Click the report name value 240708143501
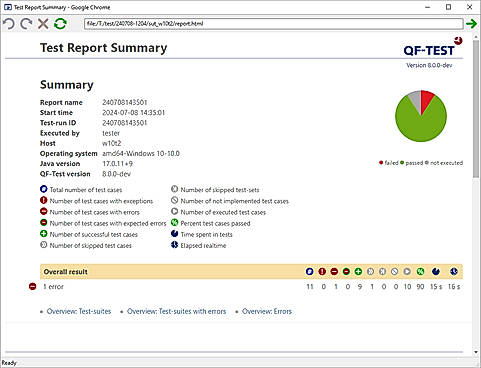 pyautogui.click(x=125, y=102)
